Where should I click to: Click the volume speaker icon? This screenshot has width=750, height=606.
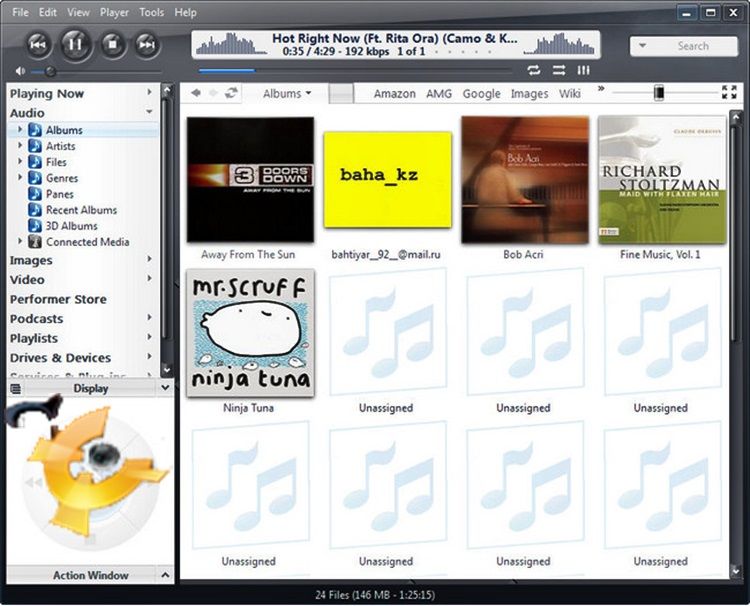(19, 72)
